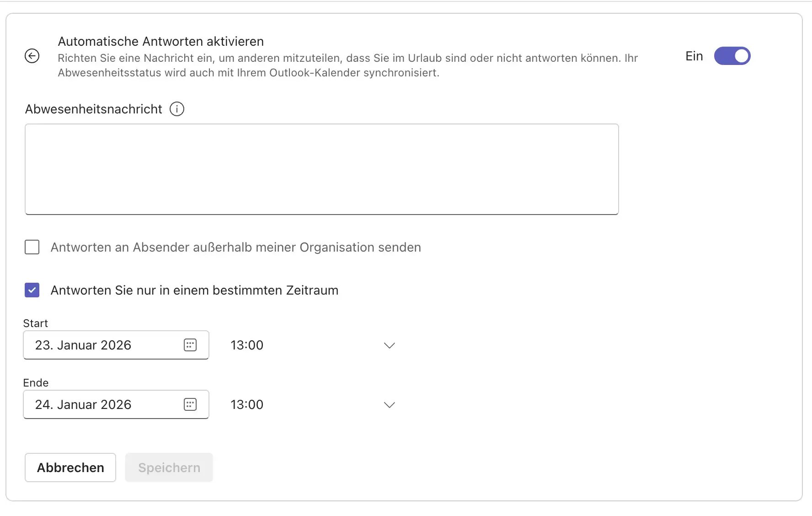Image resolution: width=812 pixels, height=516 pixels.
Task: Click the back arrow to return
Action: [32, 56]
